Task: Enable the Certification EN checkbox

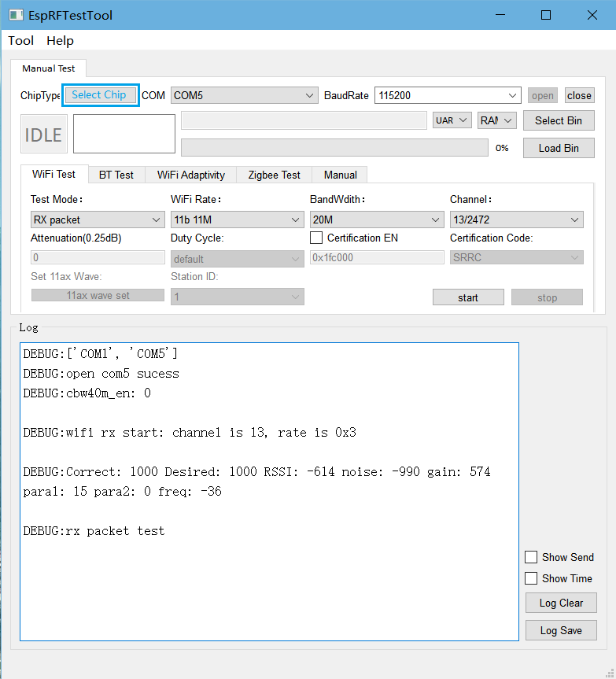Action: click(316, 238)
